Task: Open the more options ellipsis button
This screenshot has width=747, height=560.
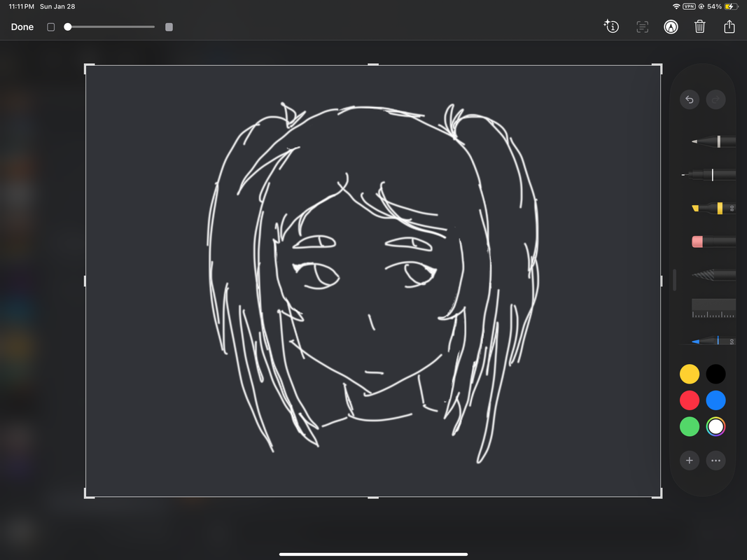Action: tap(715, 461)
